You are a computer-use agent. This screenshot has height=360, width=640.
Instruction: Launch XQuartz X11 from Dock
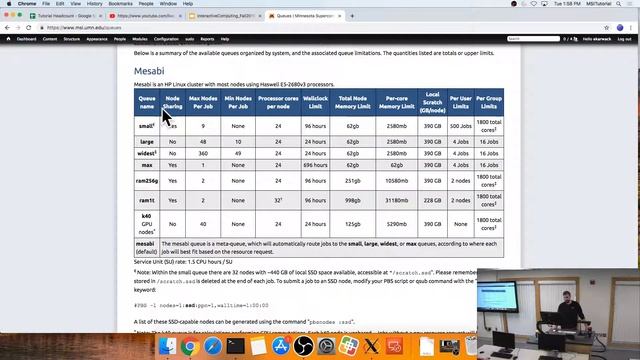click(x=371, y=346)
